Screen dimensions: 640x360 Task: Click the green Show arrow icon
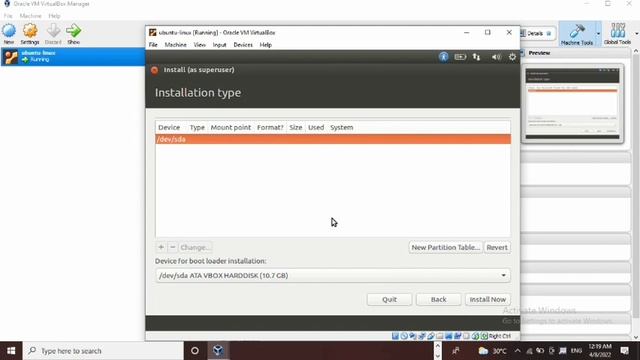coord(73,31)
